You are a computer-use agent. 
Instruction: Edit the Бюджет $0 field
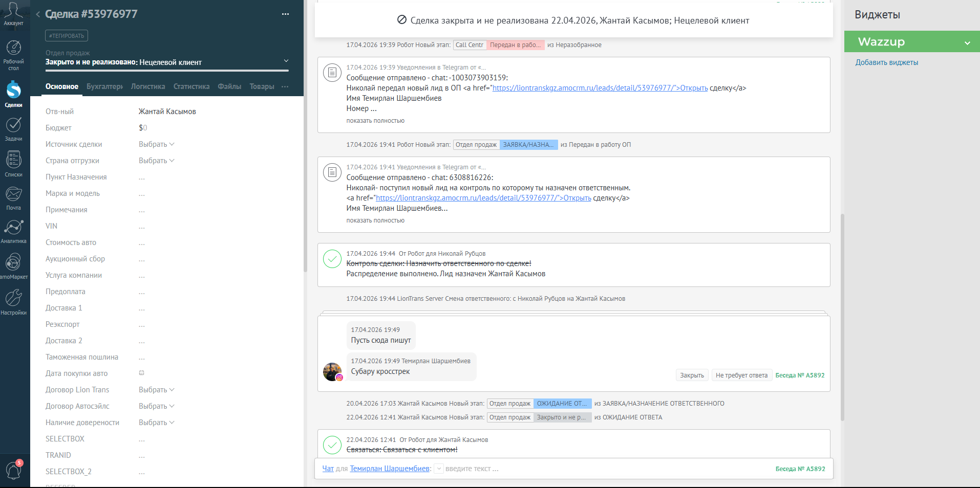pyautogui.click(x=143, y=128)
